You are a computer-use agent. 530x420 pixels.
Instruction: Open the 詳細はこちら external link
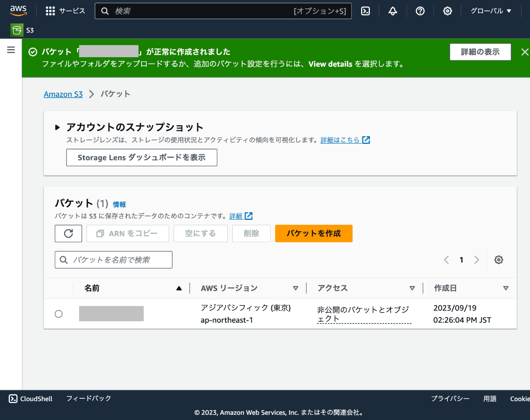pos(345,140)
